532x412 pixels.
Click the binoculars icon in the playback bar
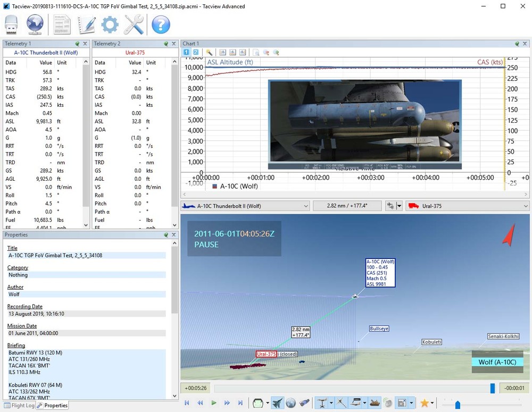[x=305, y=403]
